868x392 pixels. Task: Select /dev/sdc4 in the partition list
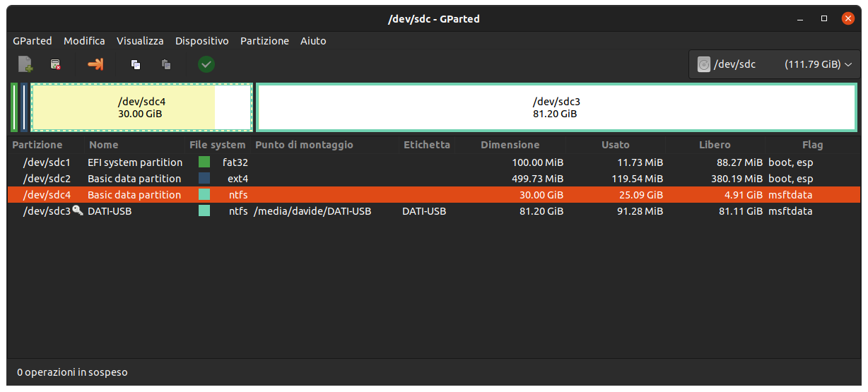tap(434, 194)
